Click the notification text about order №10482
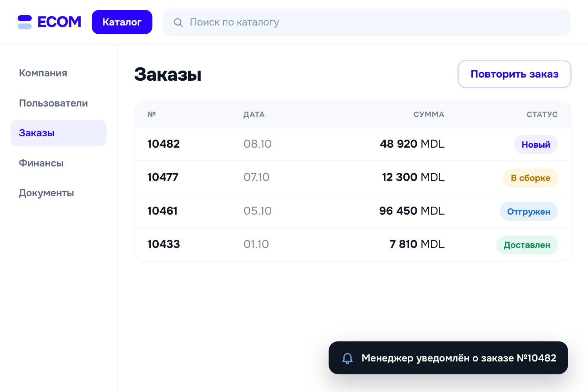This screenshot has width=588, height=392. 459,358
